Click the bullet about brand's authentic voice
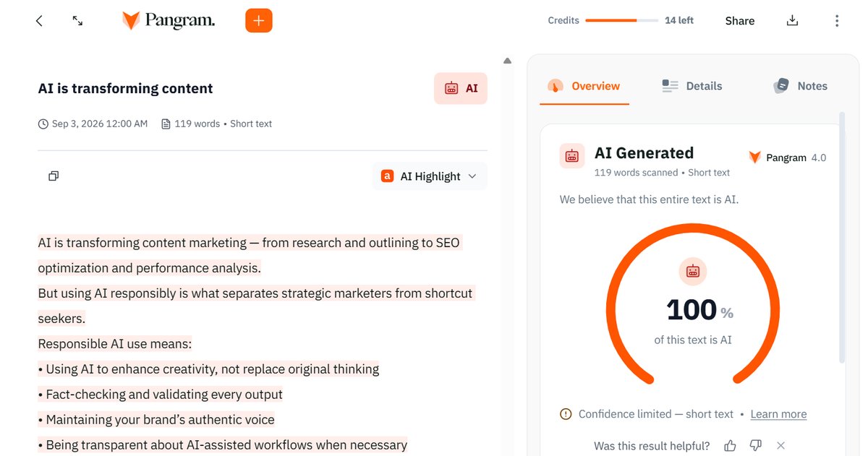The width and height of the screenshot is (868, 456). pos(156,420)
